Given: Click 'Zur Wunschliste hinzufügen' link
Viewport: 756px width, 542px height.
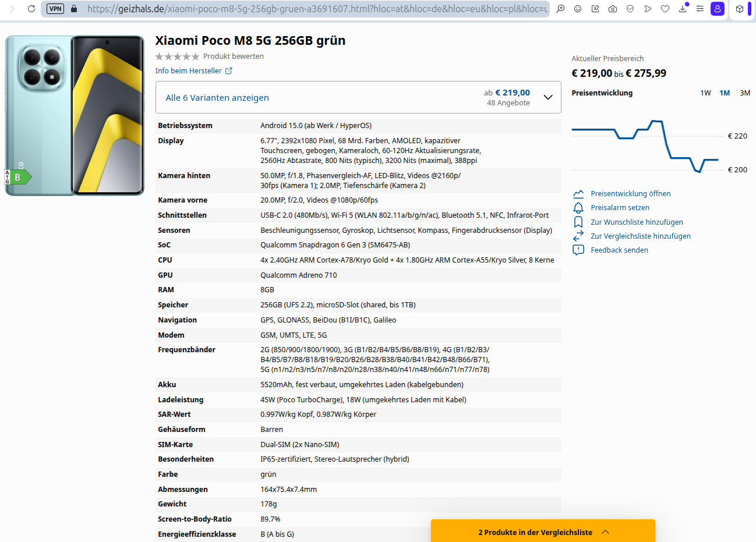Looking at the screenshot, I should click(x=637, y=222).
